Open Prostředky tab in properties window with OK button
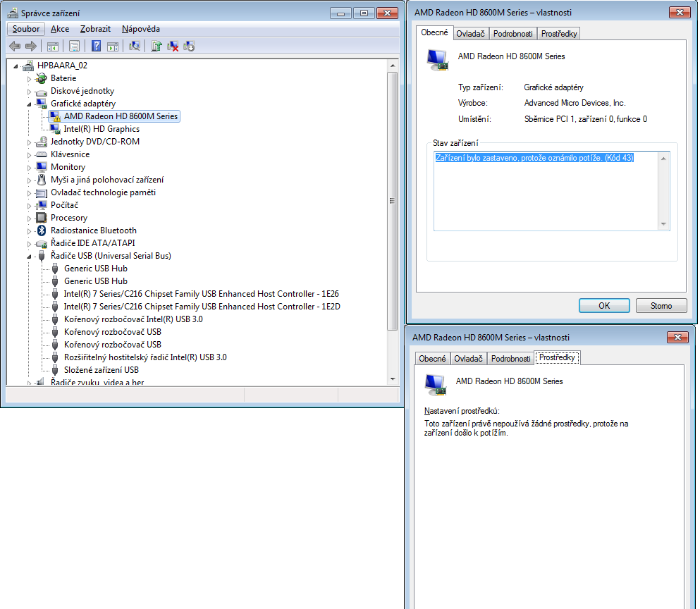700x609 pixels. [x=559, y=34]
